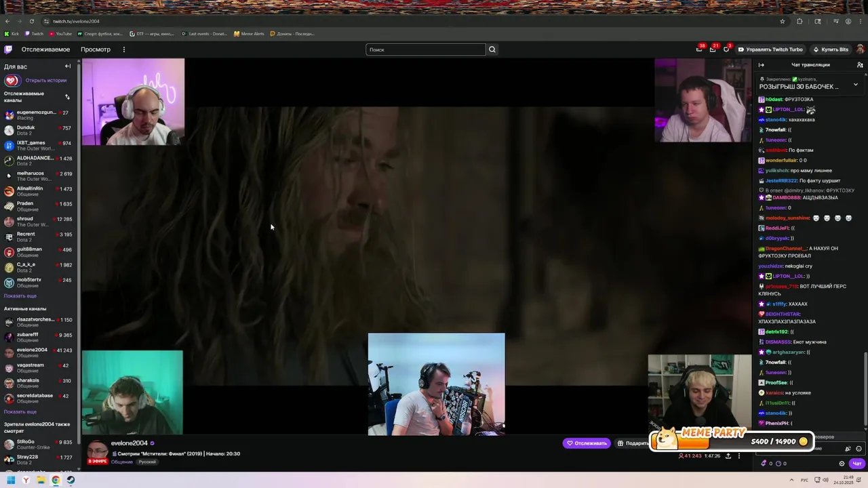Click the DragonChannel__ username in chat

[x=786, y=249]
